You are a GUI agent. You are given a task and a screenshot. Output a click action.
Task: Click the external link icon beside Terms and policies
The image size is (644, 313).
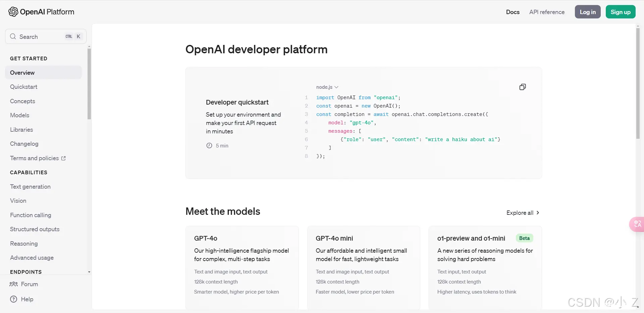point(63,158)
